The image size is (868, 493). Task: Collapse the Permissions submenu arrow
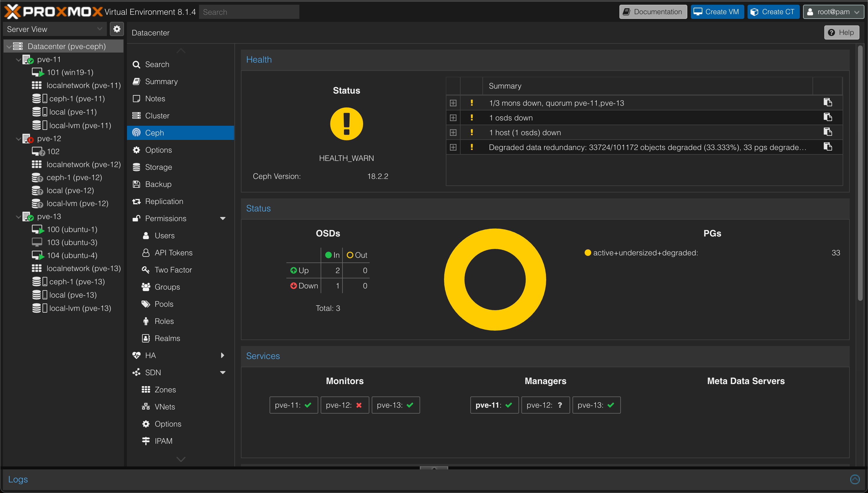click(222, 218)
